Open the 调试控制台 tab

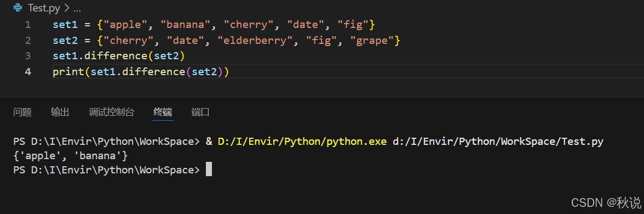click(111, 112)
